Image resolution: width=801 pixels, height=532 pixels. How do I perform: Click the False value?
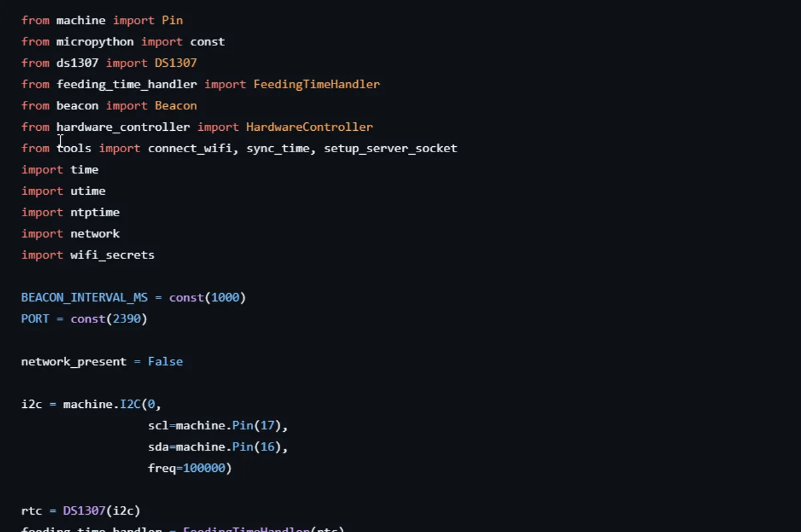[165, 362]
